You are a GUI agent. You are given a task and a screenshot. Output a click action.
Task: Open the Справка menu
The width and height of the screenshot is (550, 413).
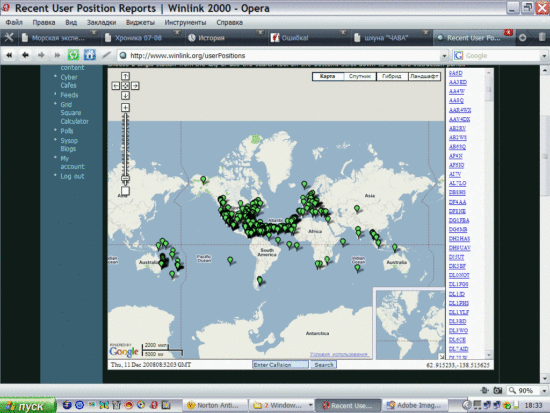click(x=229, y=22)
